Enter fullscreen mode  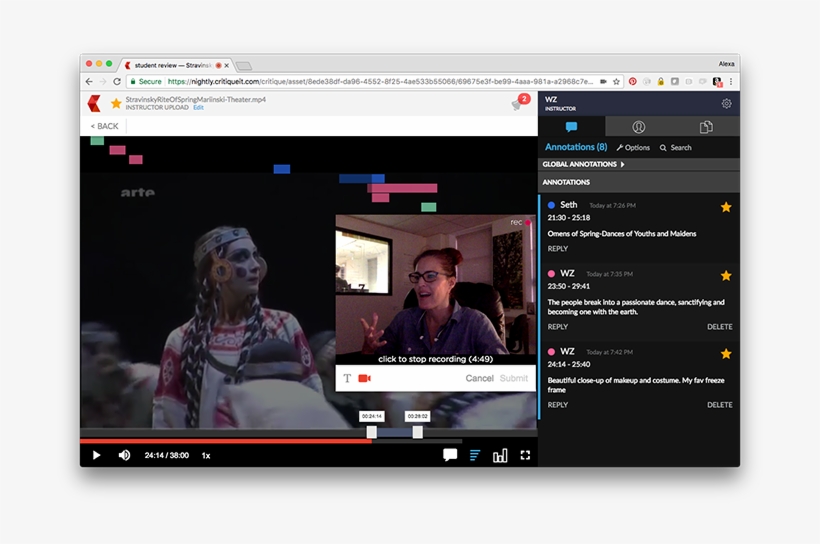pyautogui.click(x=525, y=455)
